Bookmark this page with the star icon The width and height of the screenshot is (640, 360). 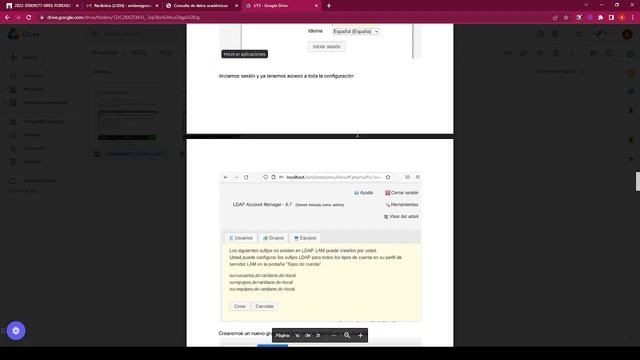tap(566, 18)
